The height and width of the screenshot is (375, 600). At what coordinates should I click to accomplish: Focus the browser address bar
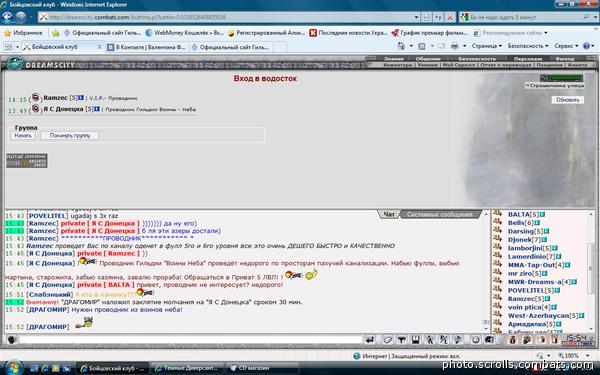coord(226,17)
